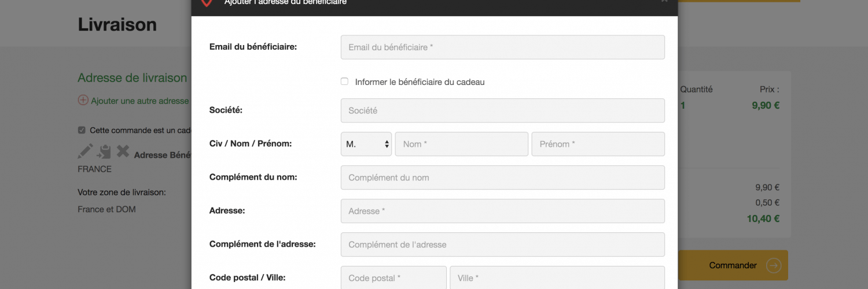Screen dimensions: 868x289
Task: Focus the Adresse input field
Action: (x=502, y=211)
